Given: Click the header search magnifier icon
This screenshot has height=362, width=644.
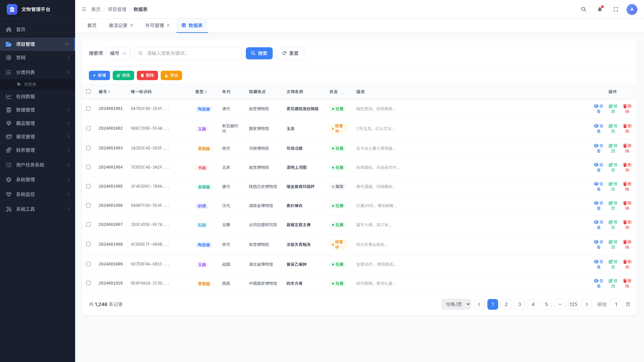Looking at the screenshot, I should click(x=584, y=9).
